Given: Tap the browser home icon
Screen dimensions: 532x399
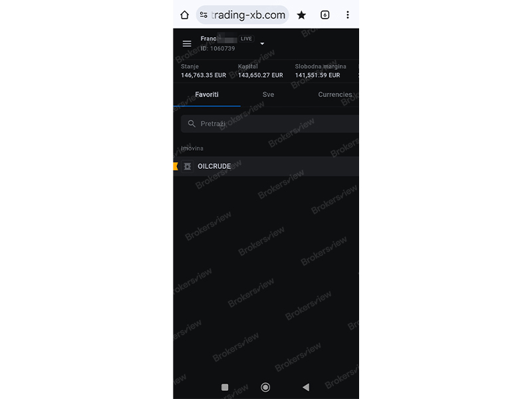Looking at the screenshot, I should (184, 15).
